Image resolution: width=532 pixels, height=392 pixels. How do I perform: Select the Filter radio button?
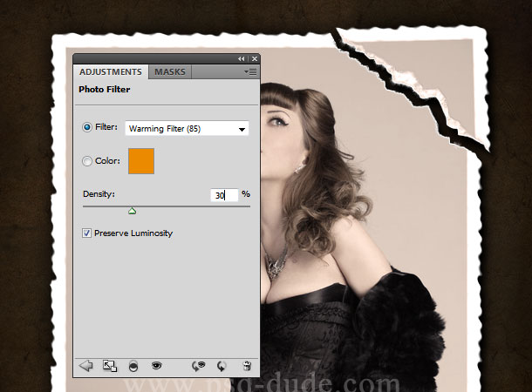coord(87,127)
